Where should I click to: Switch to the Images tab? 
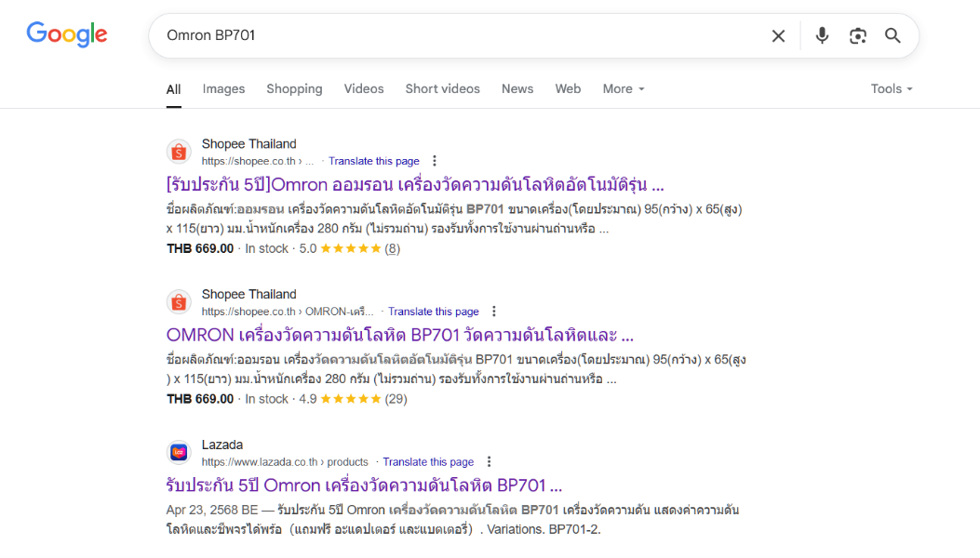pos(223,88)
